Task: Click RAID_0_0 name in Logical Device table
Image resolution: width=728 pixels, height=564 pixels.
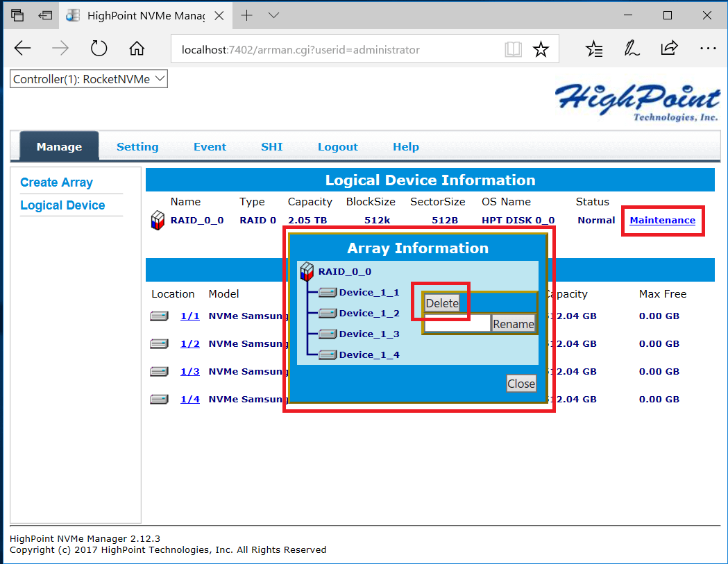Action: click(x=197, y=221)
